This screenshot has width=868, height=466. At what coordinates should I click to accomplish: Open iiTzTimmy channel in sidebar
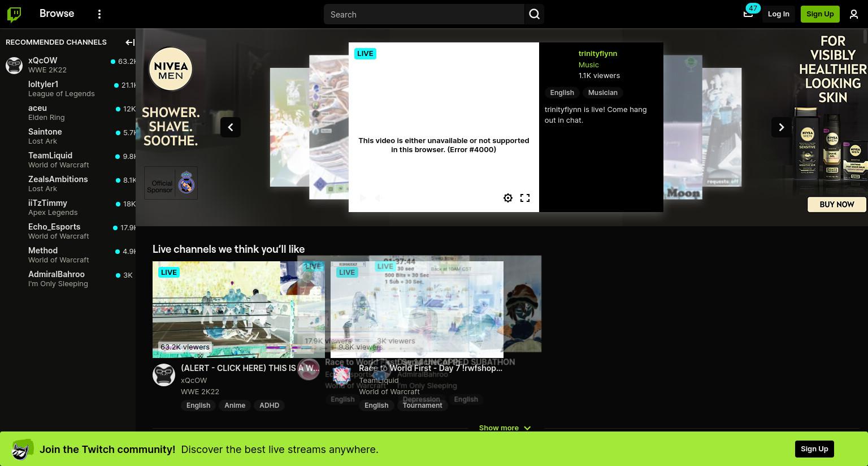(x=68, y=208)
